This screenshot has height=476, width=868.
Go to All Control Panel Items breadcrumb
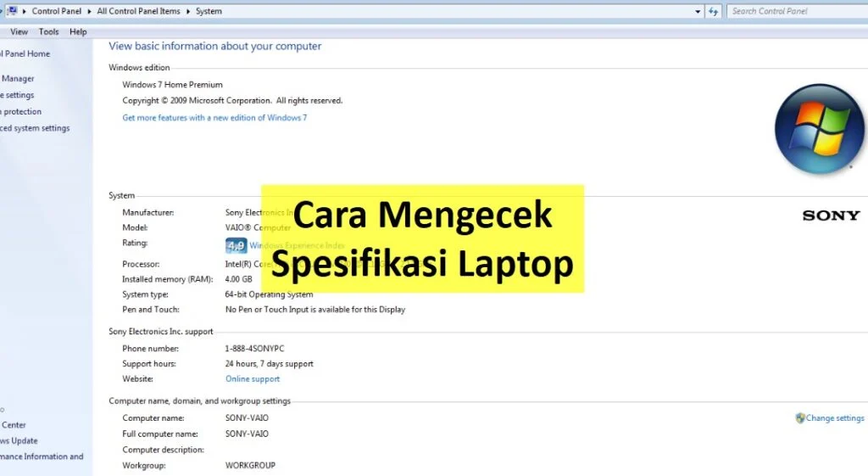point(138,11)
